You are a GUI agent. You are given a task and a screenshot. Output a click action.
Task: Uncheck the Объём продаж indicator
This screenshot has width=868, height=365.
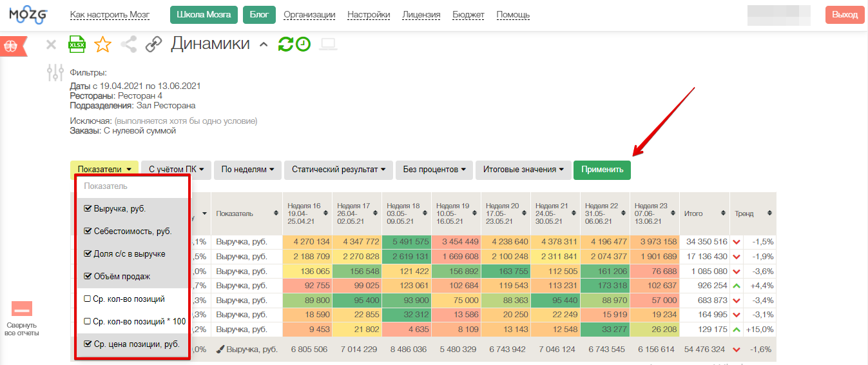(x=88, y=277)
